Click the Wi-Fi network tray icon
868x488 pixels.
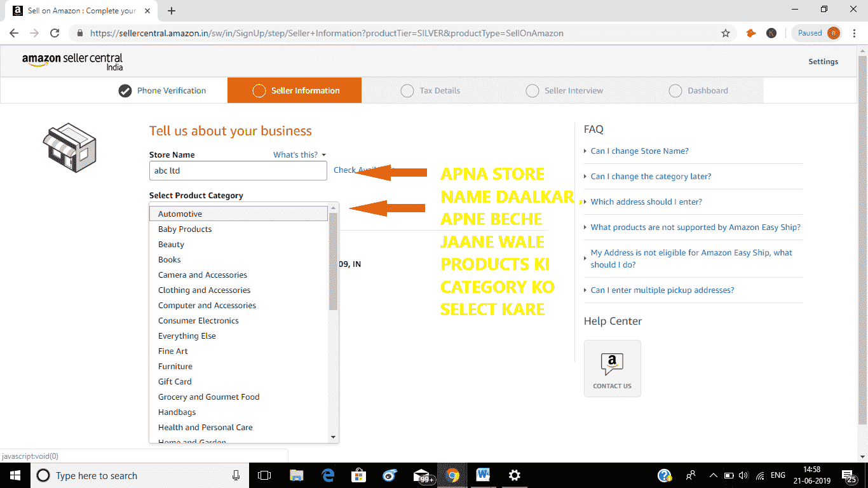(x=760, y=475)
